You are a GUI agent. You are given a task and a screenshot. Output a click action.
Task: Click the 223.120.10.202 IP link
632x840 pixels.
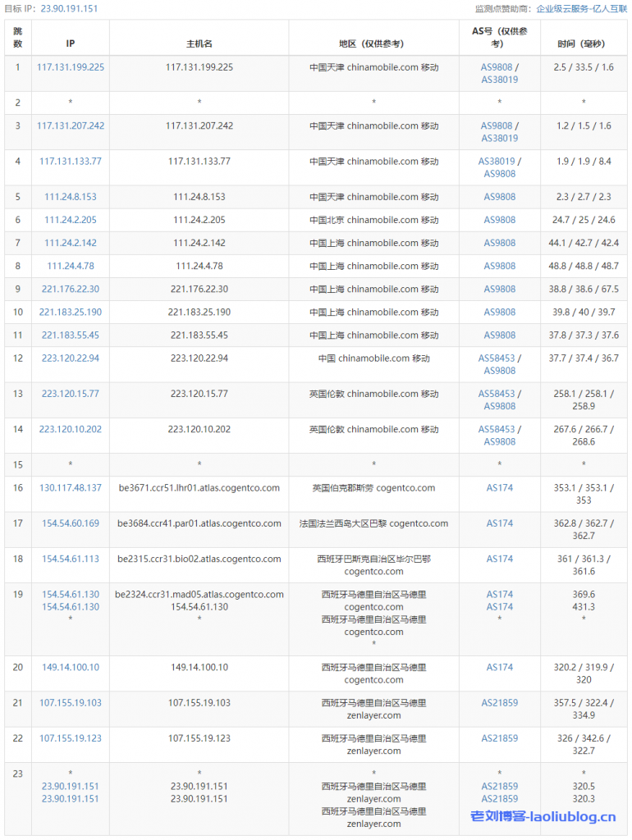71,429
